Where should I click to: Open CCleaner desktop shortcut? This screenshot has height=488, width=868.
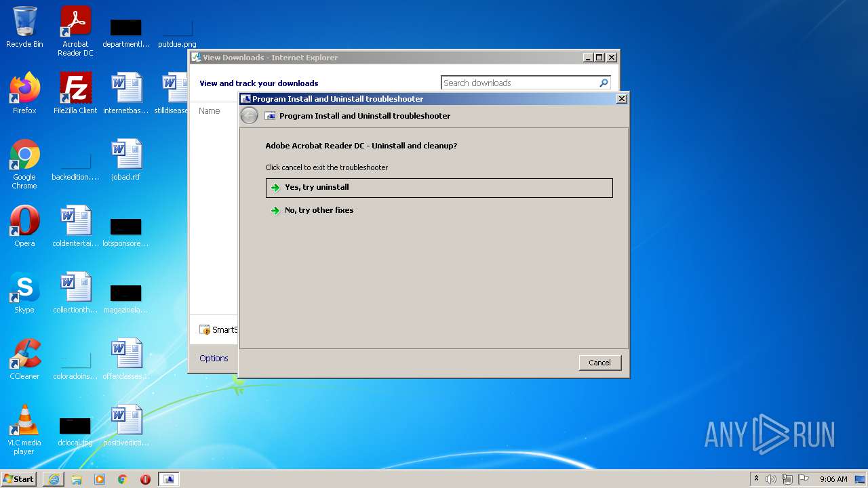pyautogui.click(x=24, y=359)
